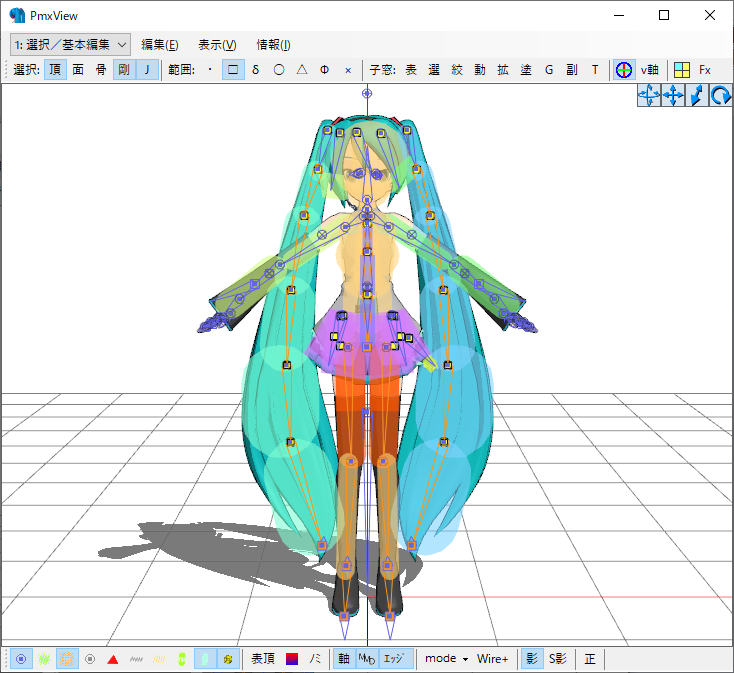Toggle joint selection J
Screen dimensions: 734x673
click(x=147, y=70)
